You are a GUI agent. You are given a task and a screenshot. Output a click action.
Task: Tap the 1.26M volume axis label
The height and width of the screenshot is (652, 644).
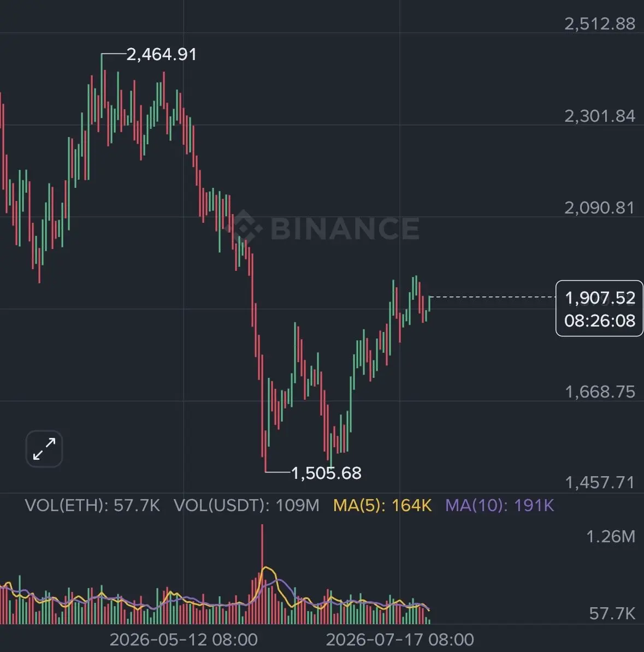click(610, 537)
